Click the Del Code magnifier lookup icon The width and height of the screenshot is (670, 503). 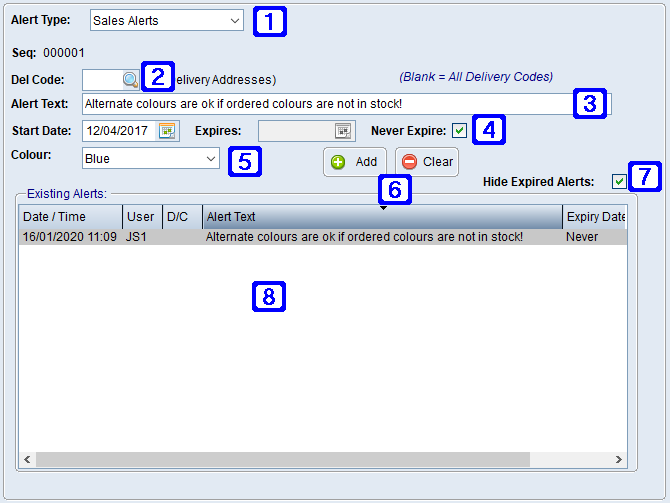tap(131, 79)
